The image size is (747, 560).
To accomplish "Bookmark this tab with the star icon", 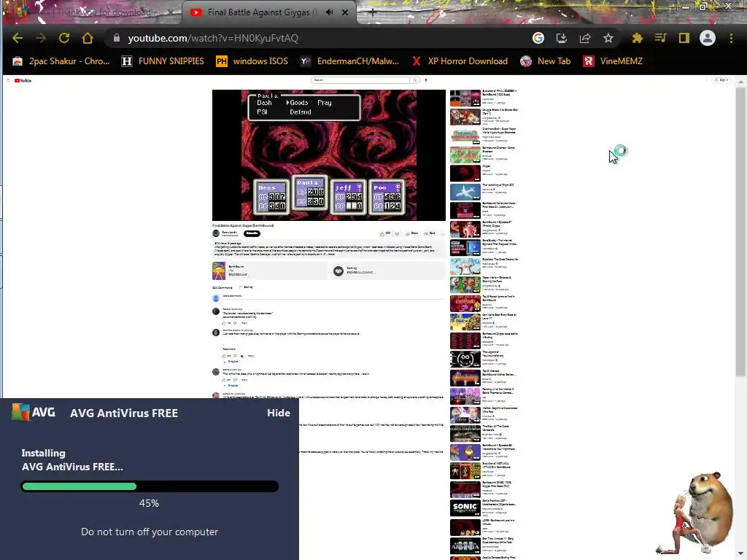I will coord(608,38).
